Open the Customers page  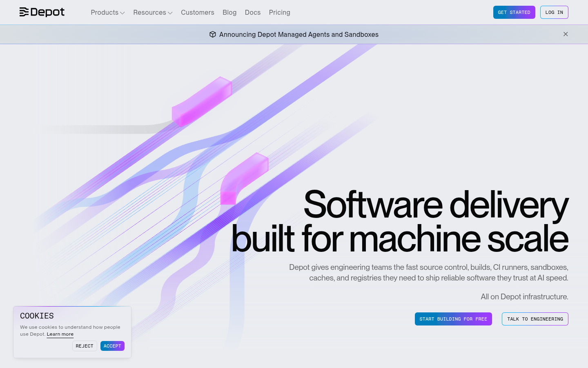[x=198, y=13]
